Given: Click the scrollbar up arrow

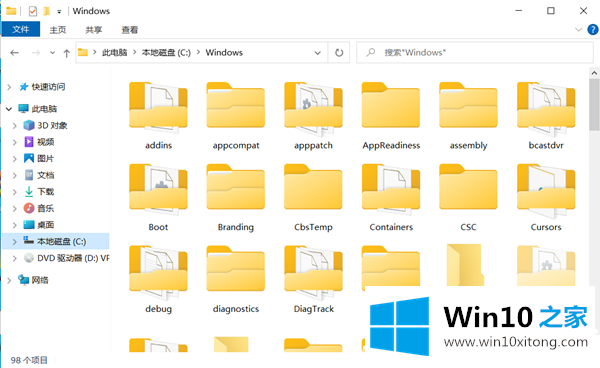Looking at the screenshot, I should pyautogui.click(x=594, y=73).
